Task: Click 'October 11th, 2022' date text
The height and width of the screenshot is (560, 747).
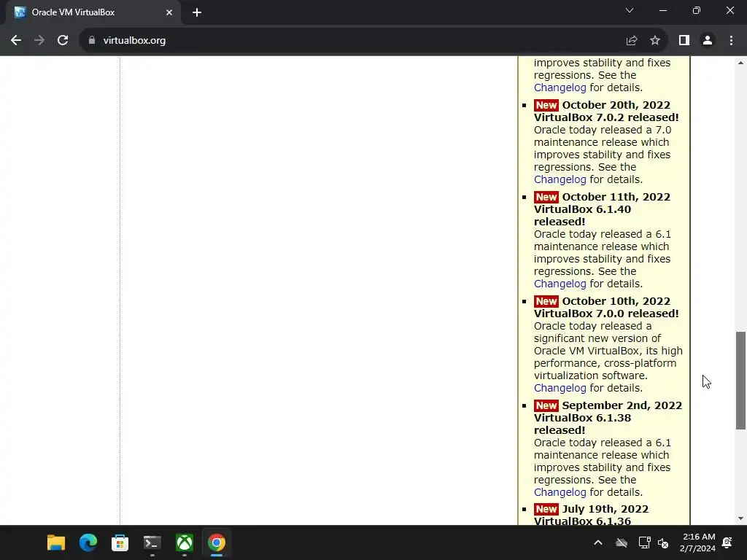Action: pyautogui.click(x=616, y=197)
